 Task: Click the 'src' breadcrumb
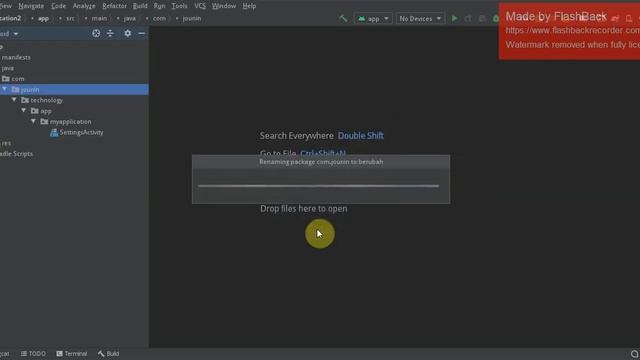click(70, 18)
